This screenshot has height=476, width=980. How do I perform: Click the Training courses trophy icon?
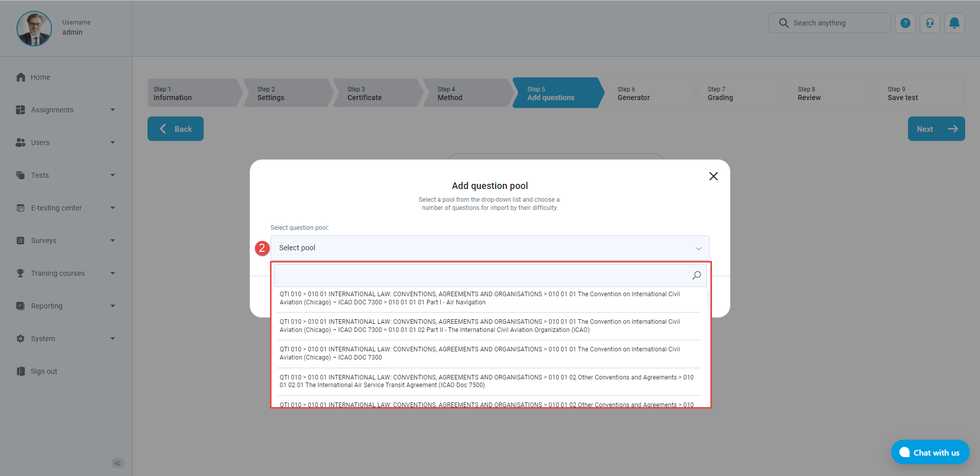click(20, 273)
